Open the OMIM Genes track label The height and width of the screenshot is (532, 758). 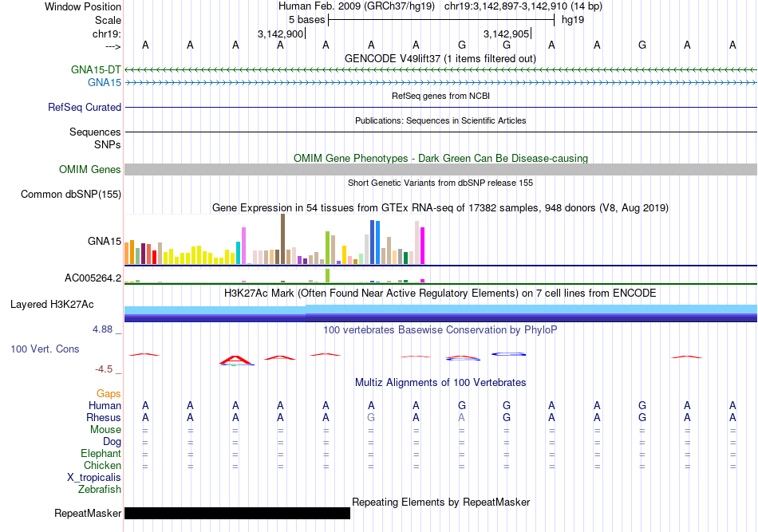click(90, 170)
